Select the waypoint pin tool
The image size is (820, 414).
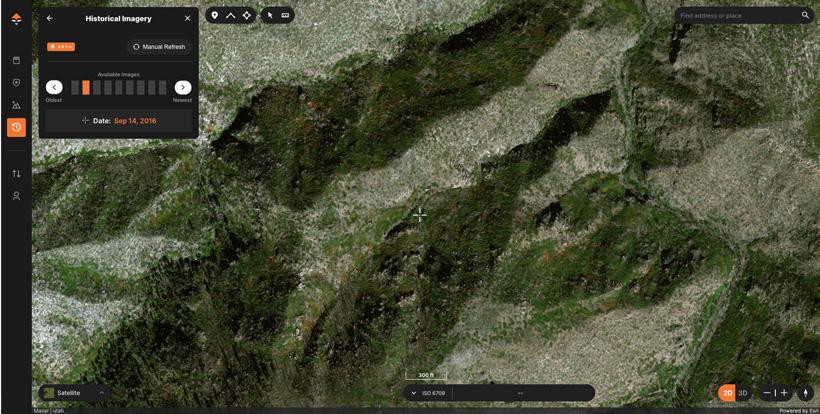click(215, 15)
